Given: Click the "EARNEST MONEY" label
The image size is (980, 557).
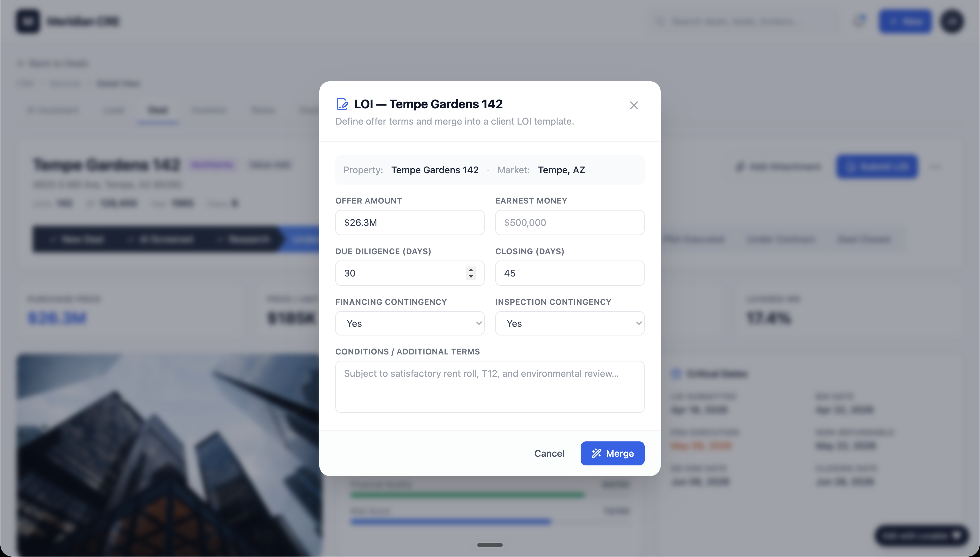Looking at the screenshot, I should 531,201.
